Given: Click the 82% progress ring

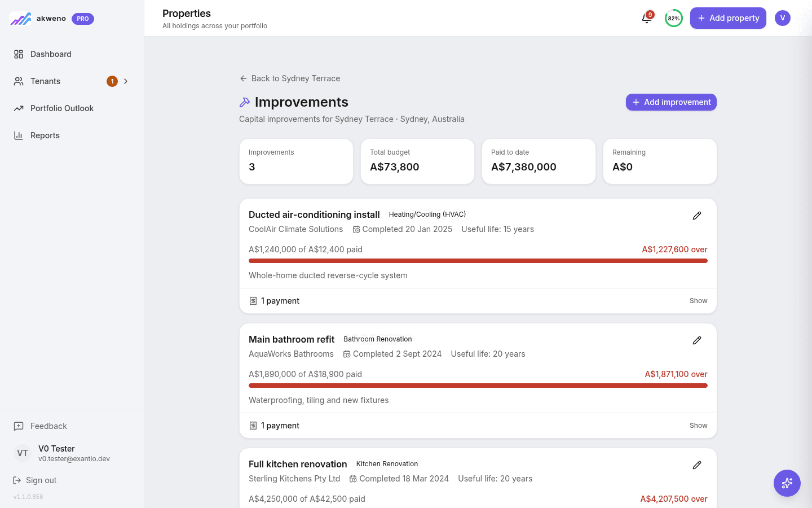Looking at the screenshot, I should point(674,18).
